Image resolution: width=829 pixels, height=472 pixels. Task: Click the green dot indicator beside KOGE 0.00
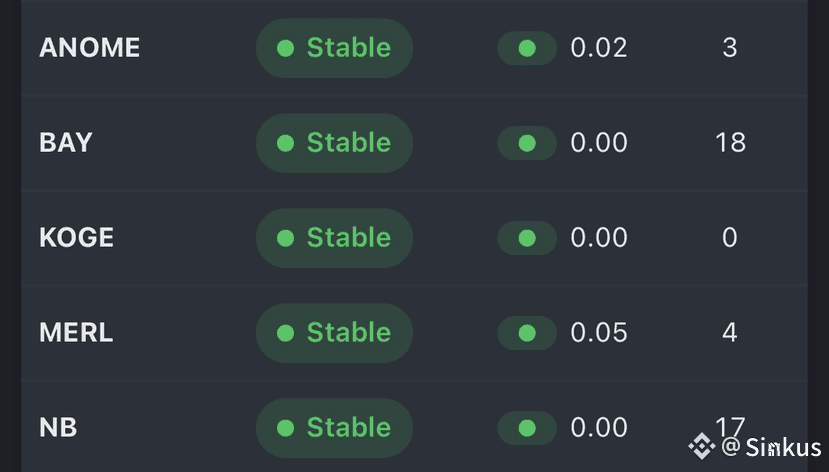click(527, 238)
